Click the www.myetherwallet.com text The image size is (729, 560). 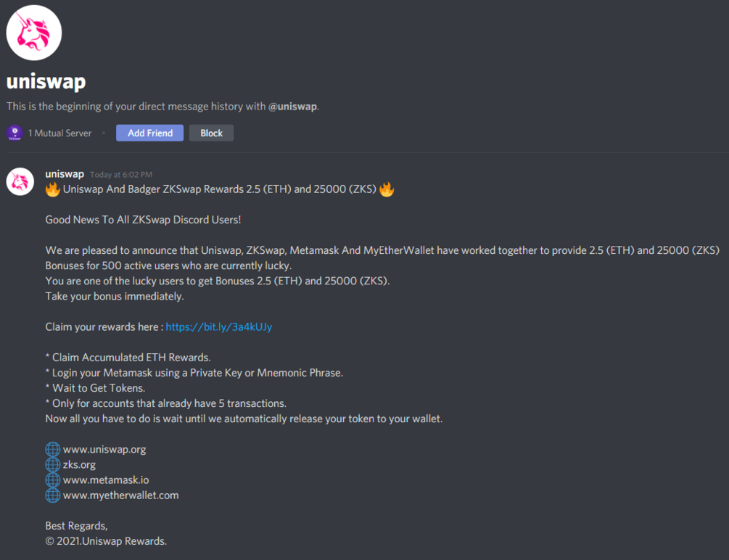(121, 495)
